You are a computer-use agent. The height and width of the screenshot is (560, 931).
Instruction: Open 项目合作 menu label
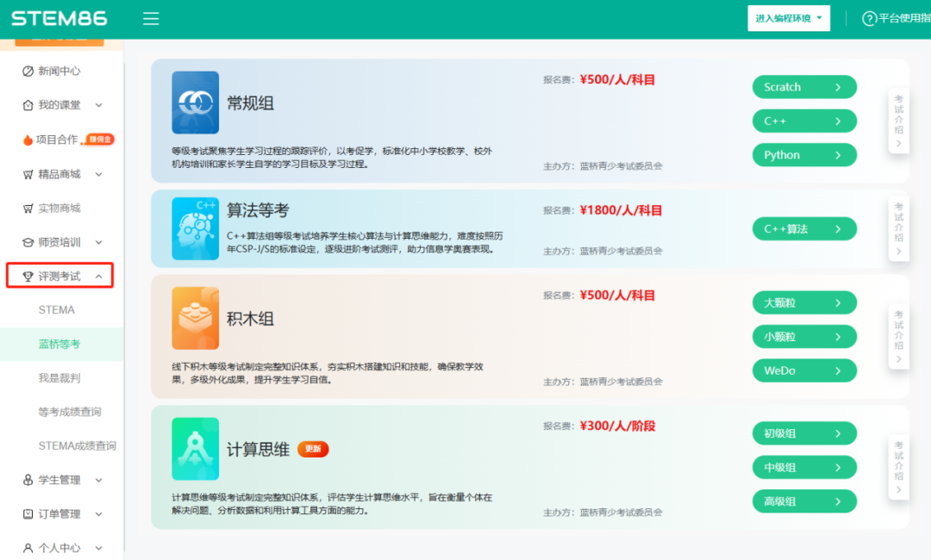[57, 140]
